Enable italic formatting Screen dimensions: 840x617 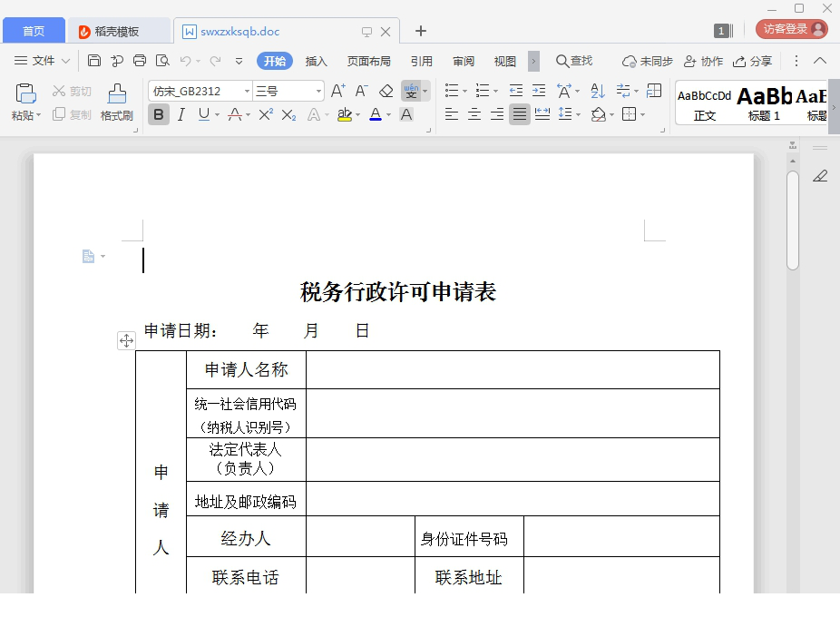[x=181, y=115]
